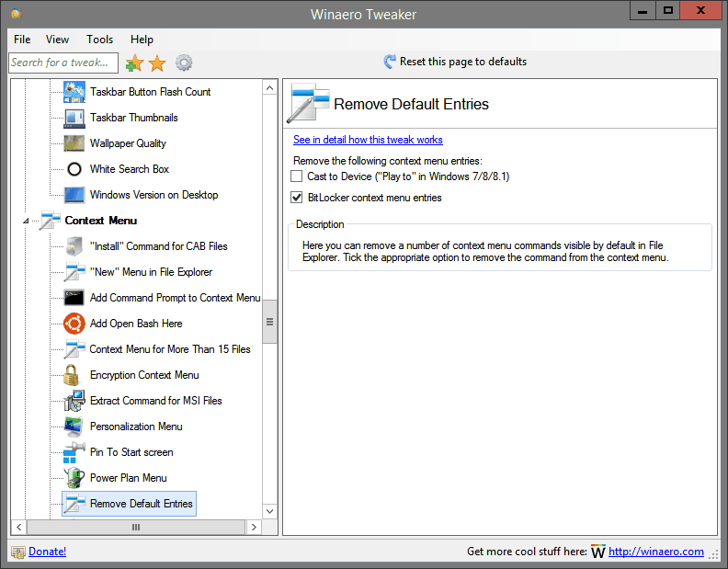The width and height of the screenshot is (728, 569).
Task: Click the Context Menu for More Than 15 Files icon
Action: pyautogui.click(x=74, y=349)
